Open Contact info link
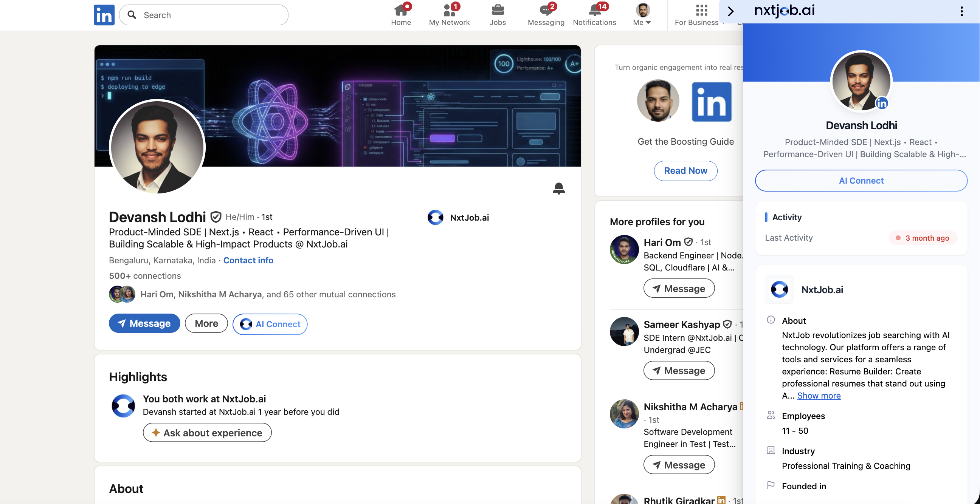 (248, 260)
